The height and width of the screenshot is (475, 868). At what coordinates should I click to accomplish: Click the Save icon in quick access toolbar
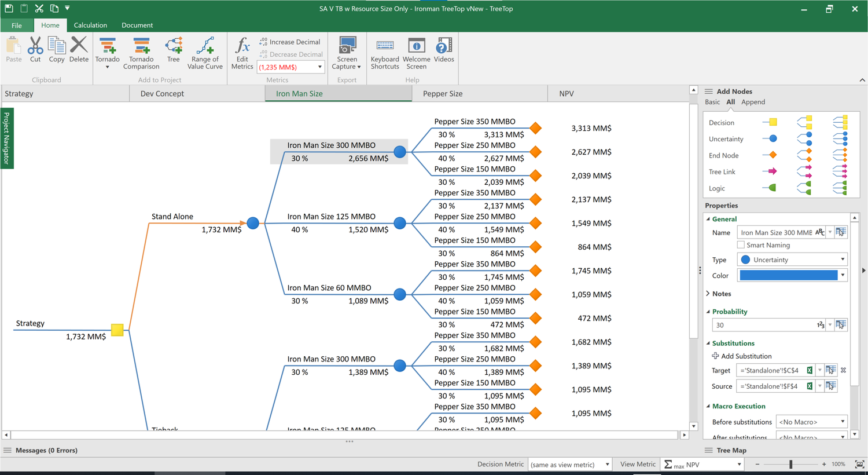coord(9,8)
